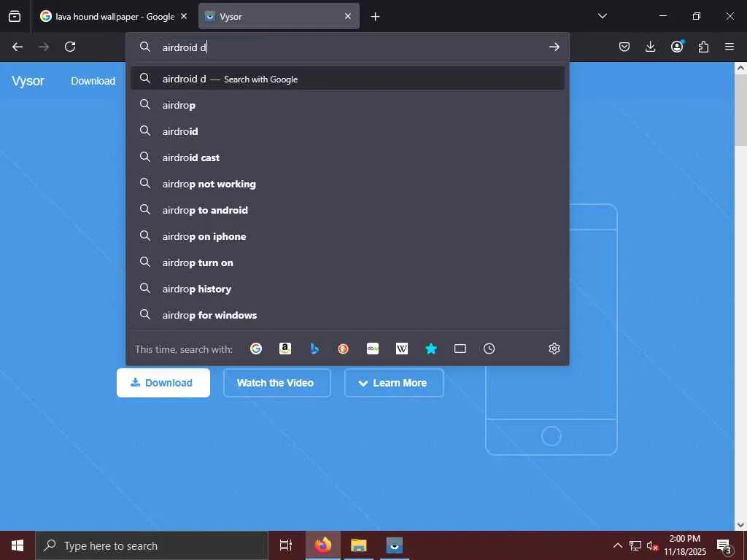This screenshot has width=747, height=560.
Task: Open the Extensions puzzle icon
Action: point(703,47)
